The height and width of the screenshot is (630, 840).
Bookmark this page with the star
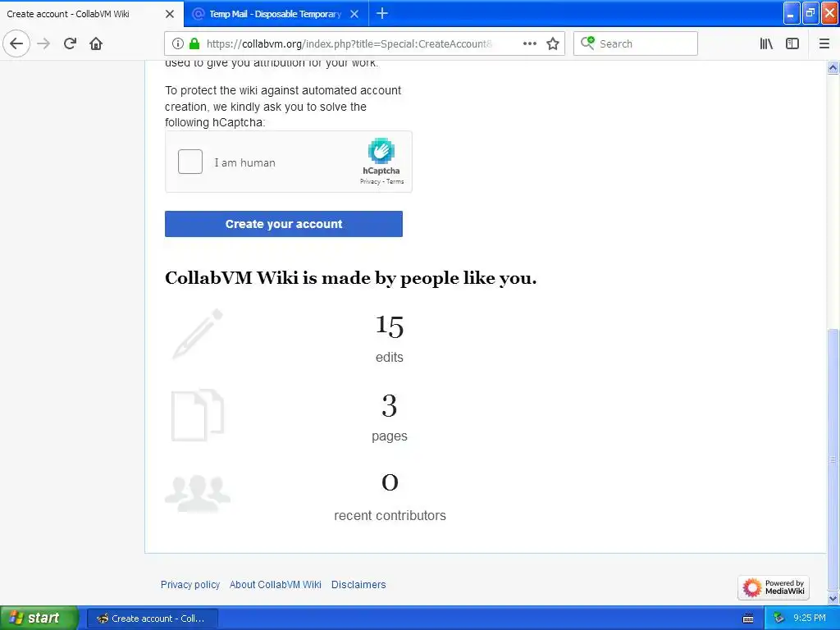coord(553,43)
